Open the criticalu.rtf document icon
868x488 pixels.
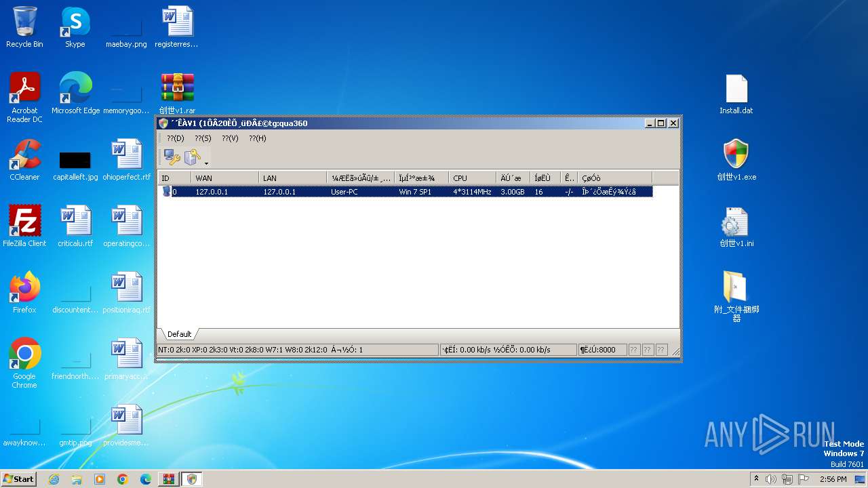75,226
